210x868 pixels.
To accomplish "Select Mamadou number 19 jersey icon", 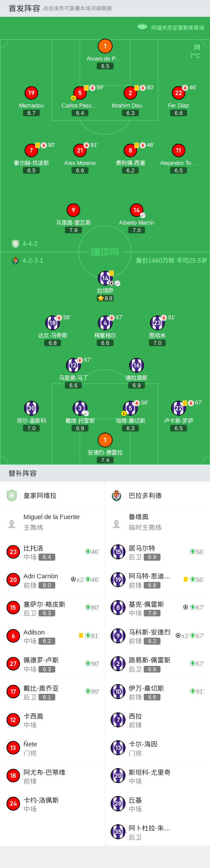I will pos(31,93).
